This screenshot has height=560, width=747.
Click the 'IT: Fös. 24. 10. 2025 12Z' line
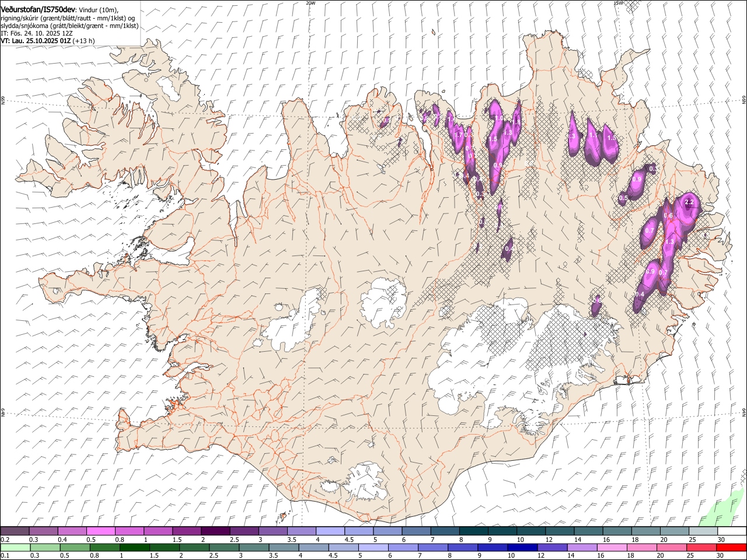pos(37,33)
